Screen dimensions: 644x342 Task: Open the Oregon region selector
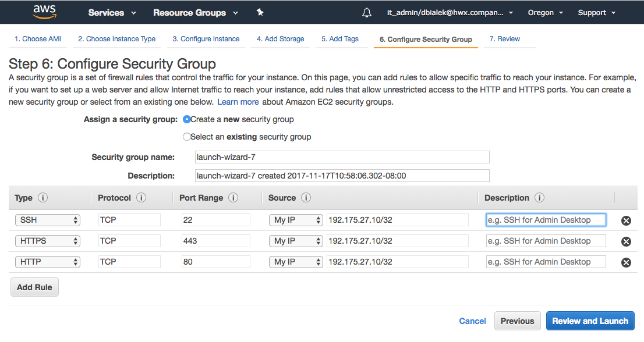pos(545,13)
